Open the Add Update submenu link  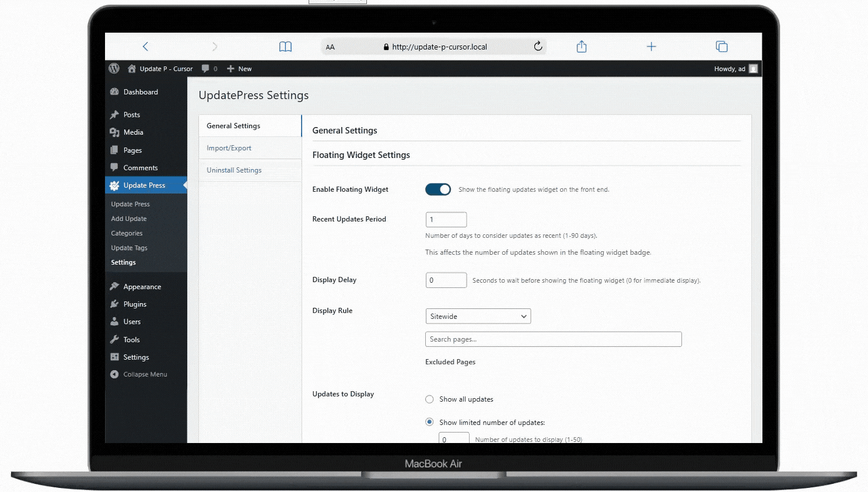coord(129,219)
